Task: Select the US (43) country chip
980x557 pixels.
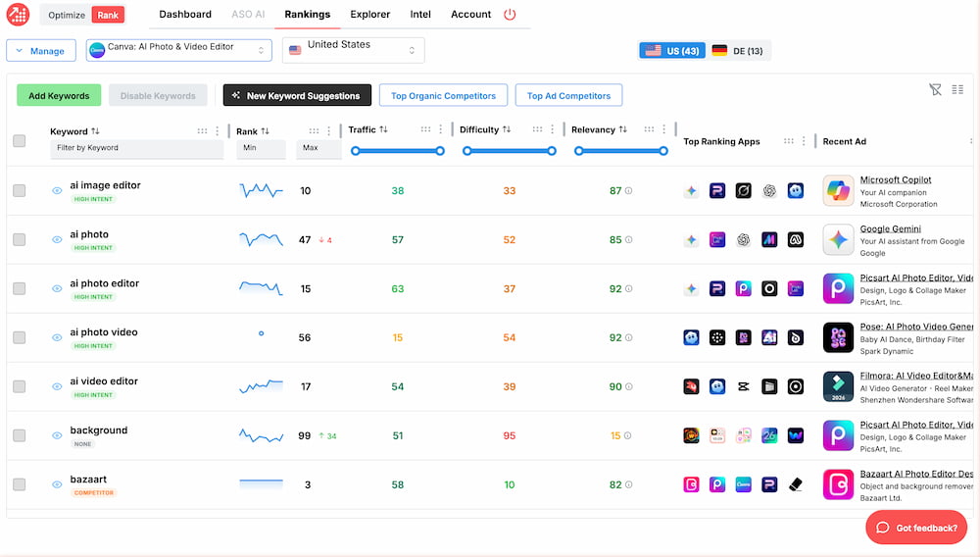Action: (672, 51)
